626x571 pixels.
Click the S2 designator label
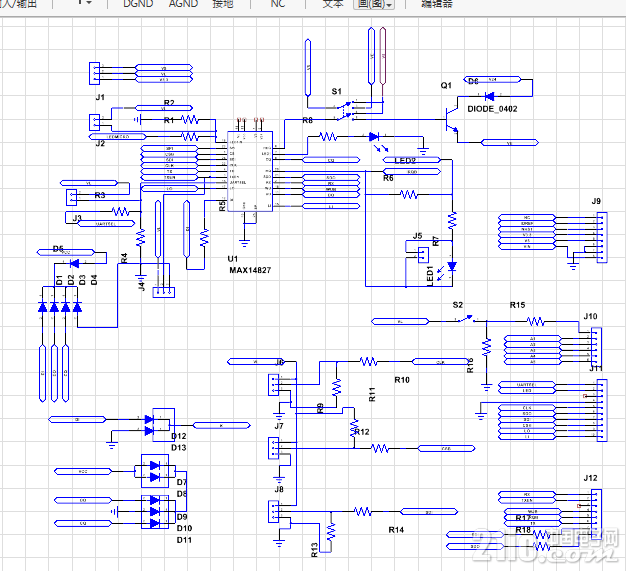point(458,305)
